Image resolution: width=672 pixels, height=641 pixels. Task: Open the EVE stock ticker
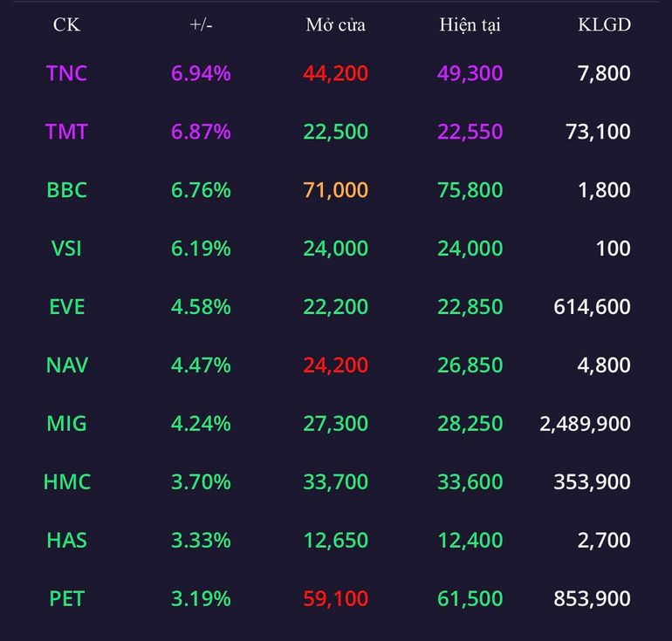[66, 307]
